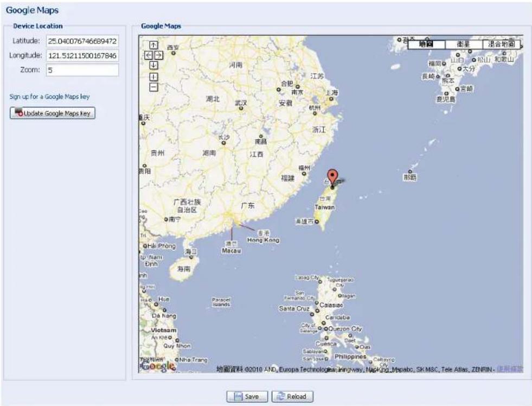Pan the map right with the arrow
532x406 pixels.
pyautogui.click(x=159, y=55)
